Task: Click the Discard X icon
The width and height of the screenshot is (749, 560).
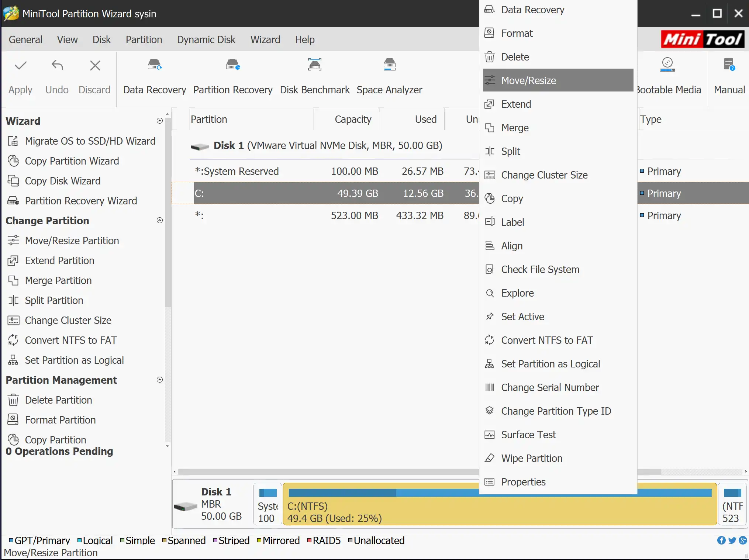Action: (95, 65)
